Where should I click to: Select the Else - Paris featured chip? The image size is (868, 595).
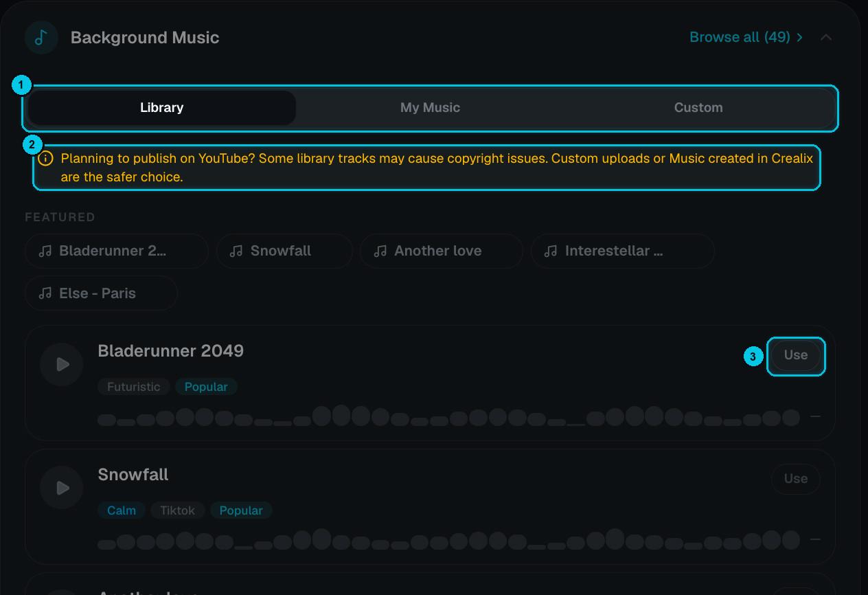coord(101,293)
